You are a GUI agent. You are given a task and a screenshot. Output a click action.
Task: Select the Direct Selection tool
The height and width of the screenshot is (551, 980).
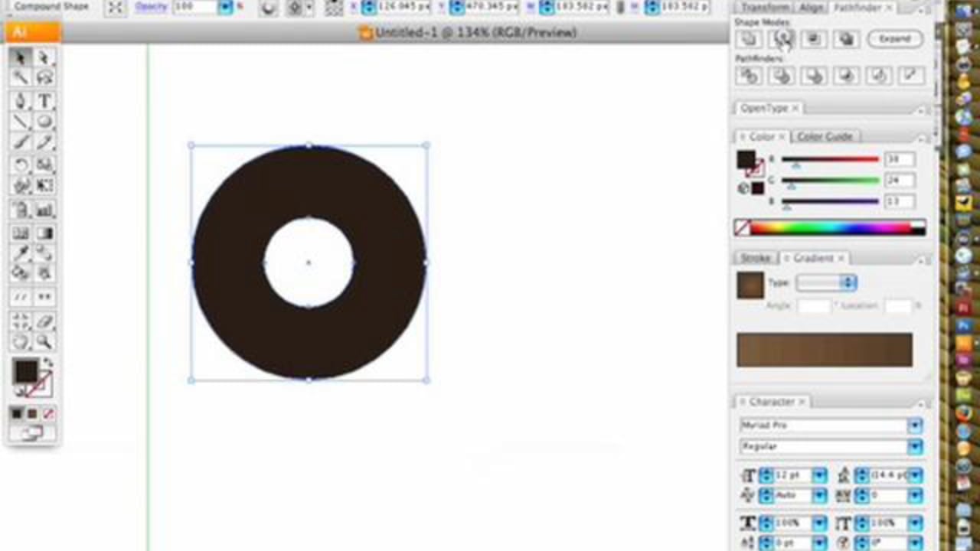point(44,58)
